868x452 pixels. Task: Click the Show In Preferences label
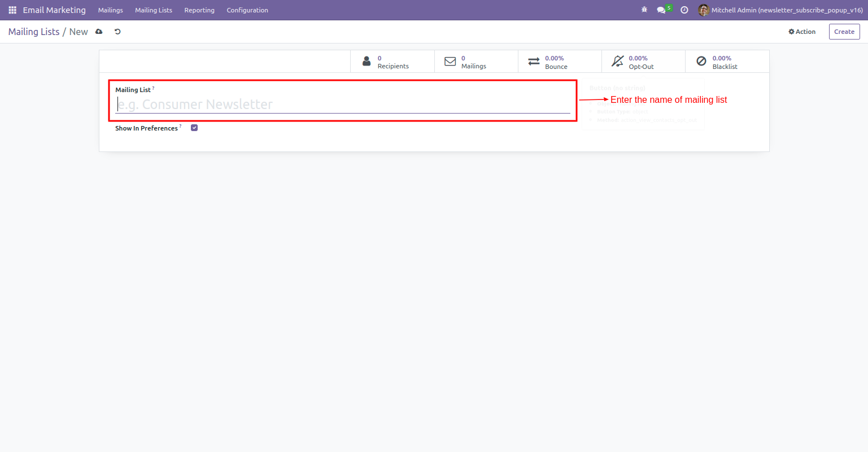(147, 128)
